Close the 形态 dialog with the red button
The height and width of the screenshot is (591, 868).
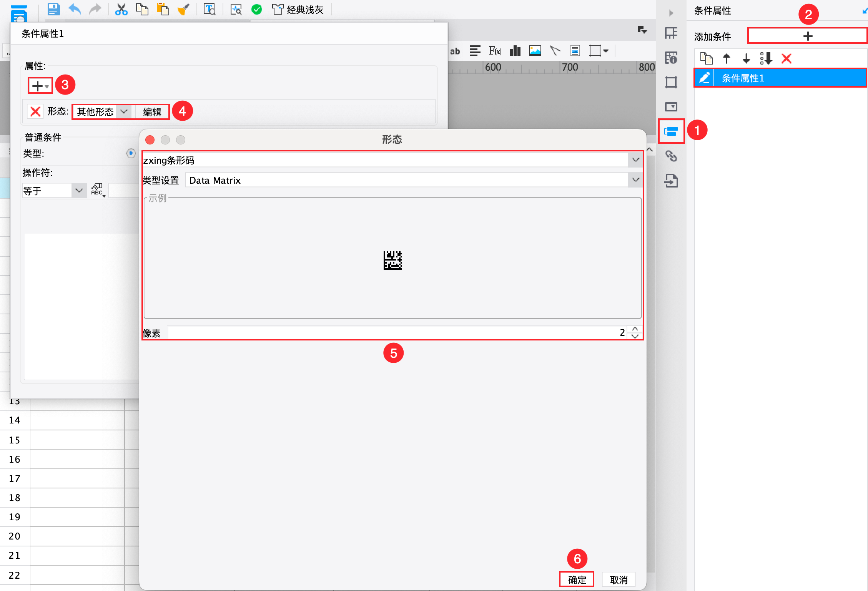click(150, 139)
